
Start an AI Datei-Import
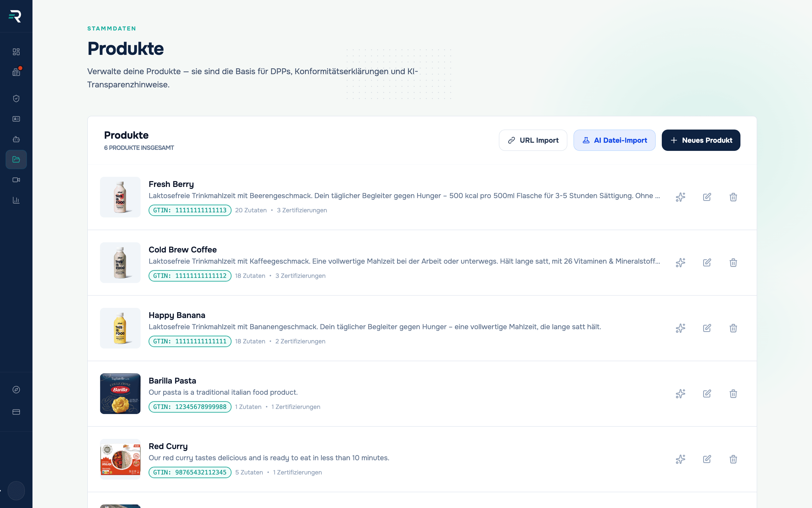point(614,140)
